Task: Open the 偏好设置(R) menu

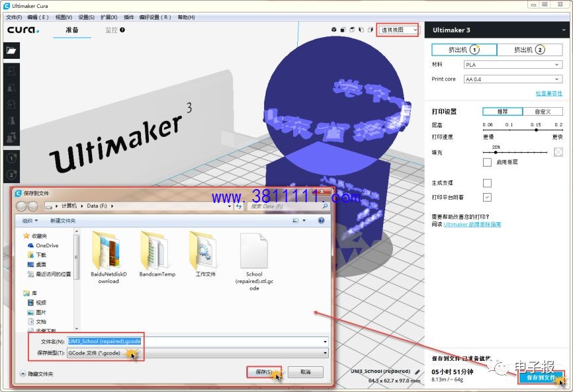Action: (x=155, y=17)
